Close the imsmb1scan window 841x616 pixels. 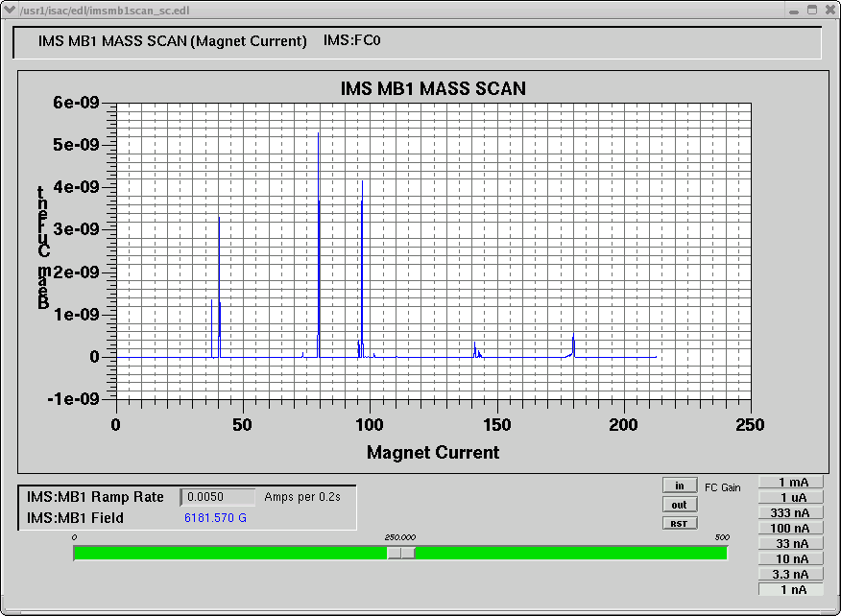(x=829, y=10)
